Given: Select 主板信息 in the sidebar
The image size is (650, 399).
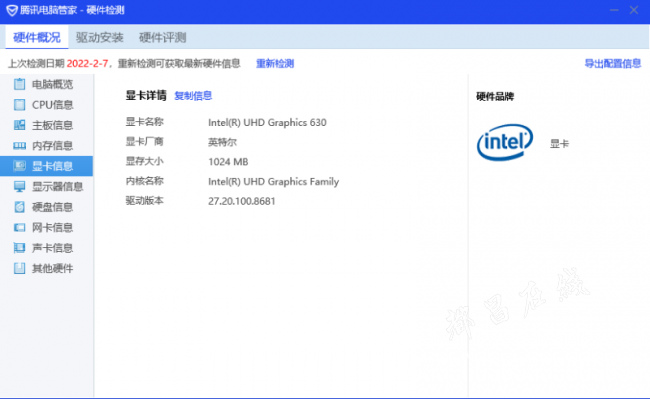Looking at the screenshot, I should [x=46, y=125].
